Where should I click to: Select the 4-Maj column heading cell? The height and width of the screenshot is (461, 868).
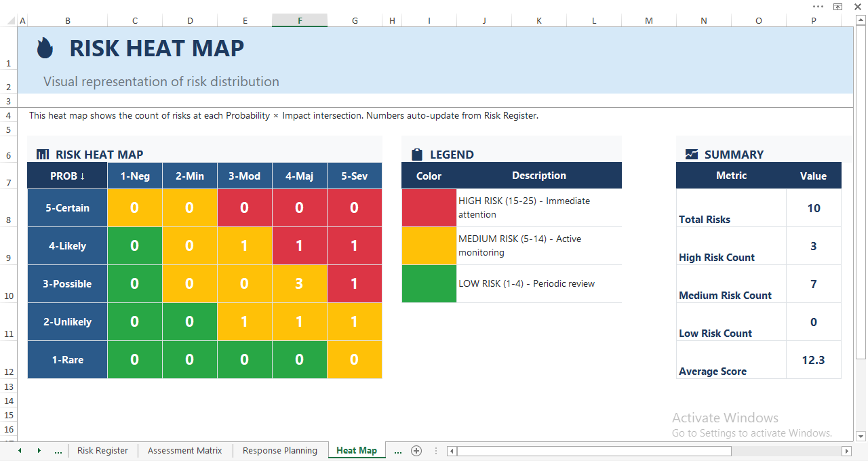click(x=300, y=176)
